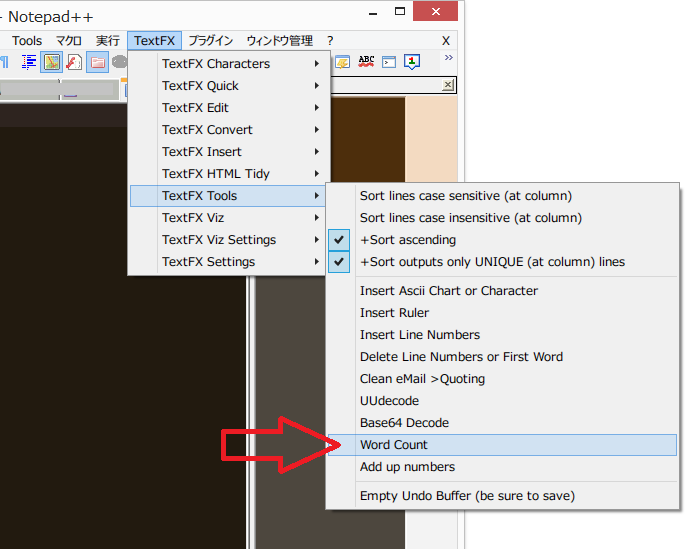Open the ? help menu
Viewport: 697px width, 549px height.
[330, 41]
